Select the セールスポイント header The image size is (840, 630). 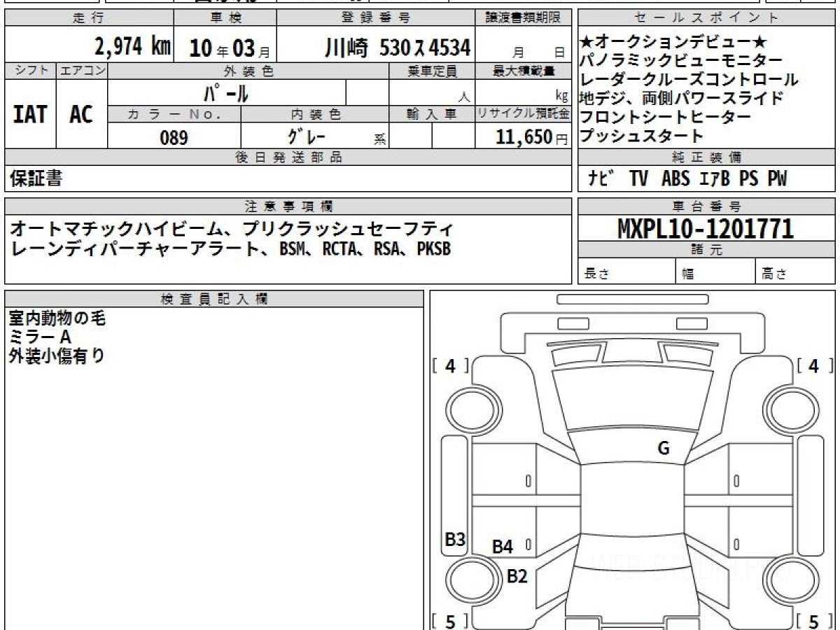tap(706, 18)
